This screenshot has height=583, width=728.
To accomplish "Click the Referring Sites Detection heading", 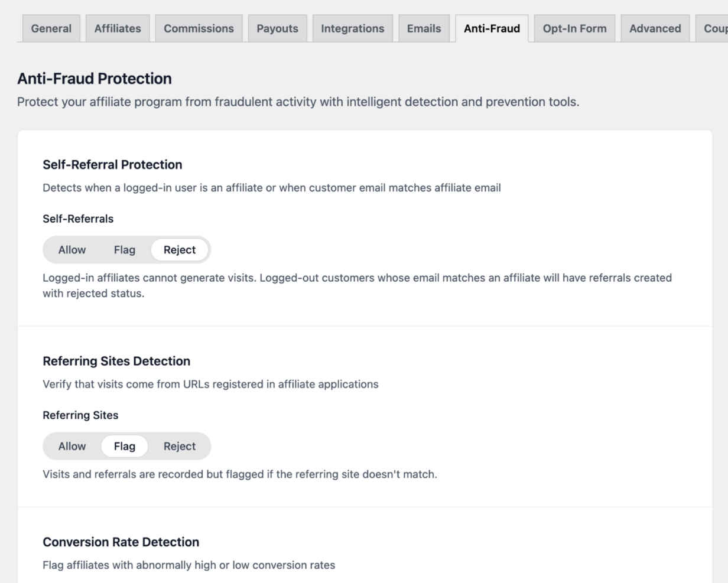I will [116, 361].
